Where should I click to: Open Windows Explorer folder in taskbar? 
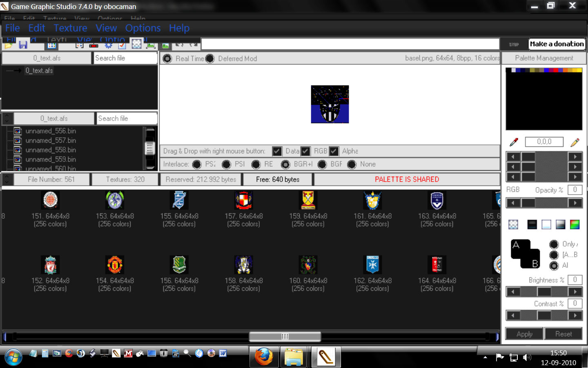point(294,357)
